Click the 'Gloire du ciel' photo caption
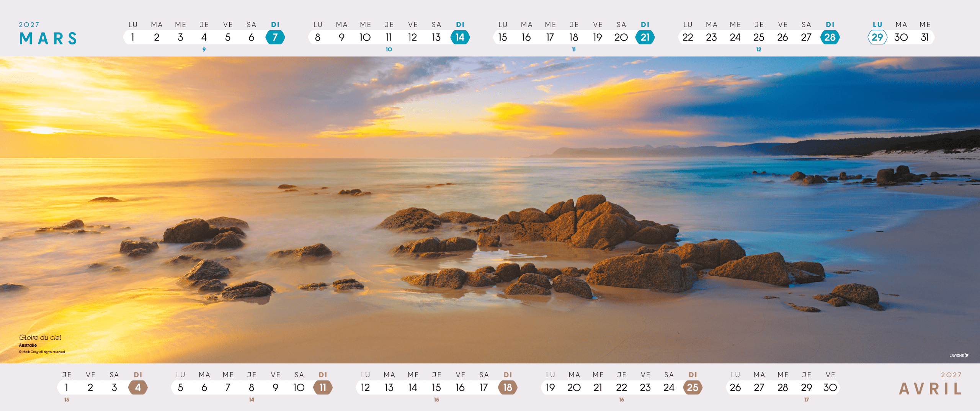Screen dimensions: 980x411 pyautogui.click(x=40, y=337)
